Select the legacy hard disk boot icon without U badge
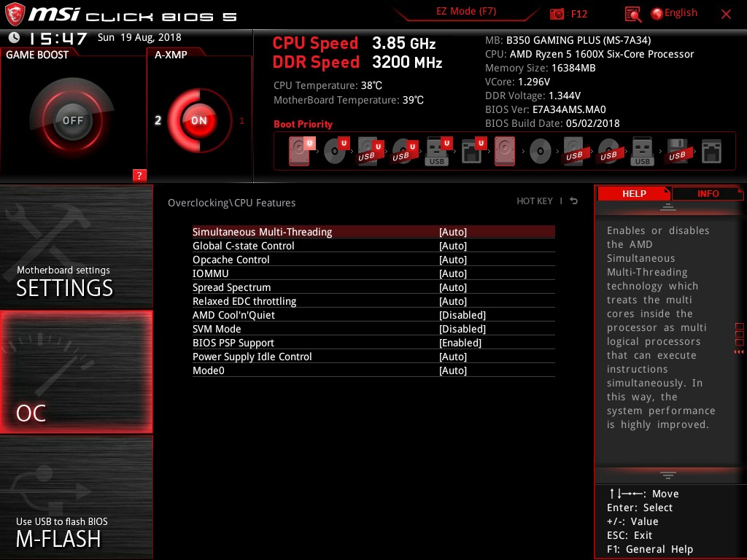 (x=505, y=152)
